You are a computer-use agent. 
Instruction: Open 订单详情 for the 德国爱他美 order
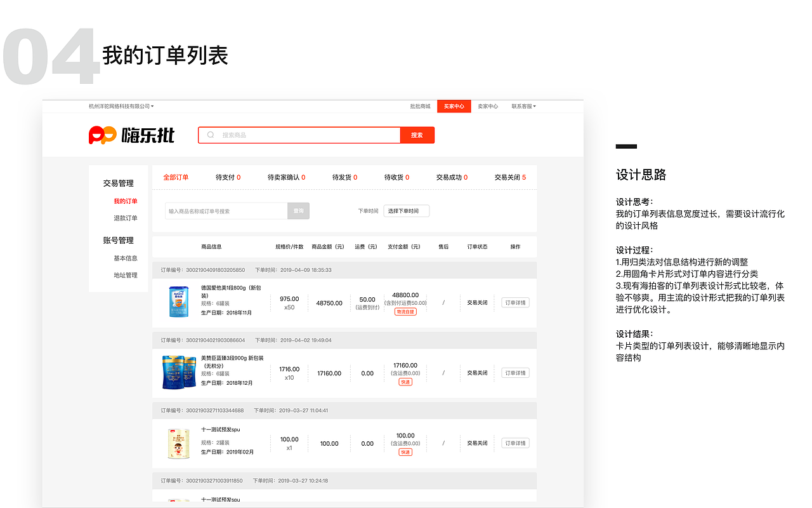[x=514, y=302]
